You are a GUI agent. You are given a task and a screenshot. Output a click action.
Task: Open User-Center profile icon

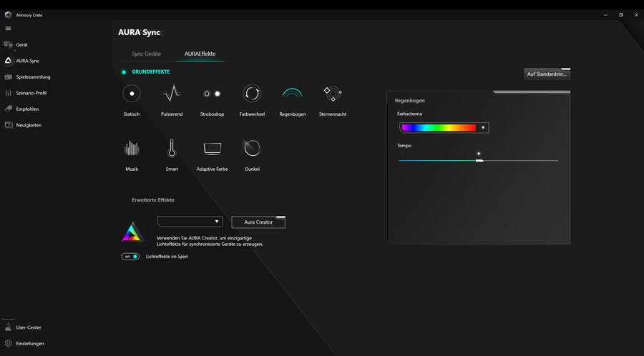(x=8, y=327)
